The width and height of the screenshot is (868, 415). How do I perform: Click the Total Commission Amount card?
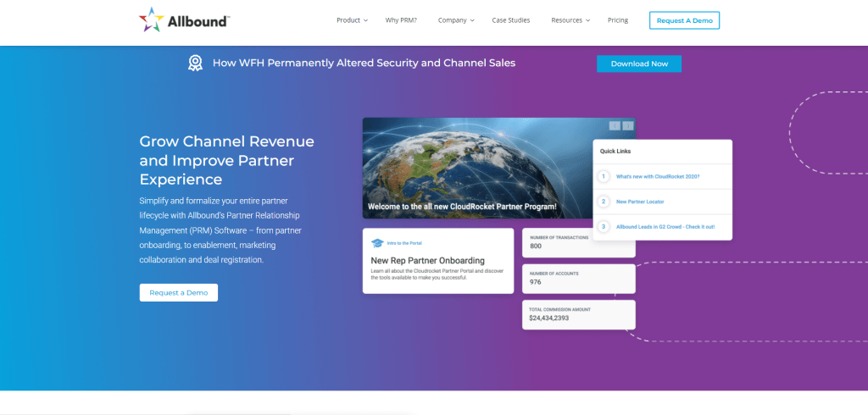tap(578, 315)
